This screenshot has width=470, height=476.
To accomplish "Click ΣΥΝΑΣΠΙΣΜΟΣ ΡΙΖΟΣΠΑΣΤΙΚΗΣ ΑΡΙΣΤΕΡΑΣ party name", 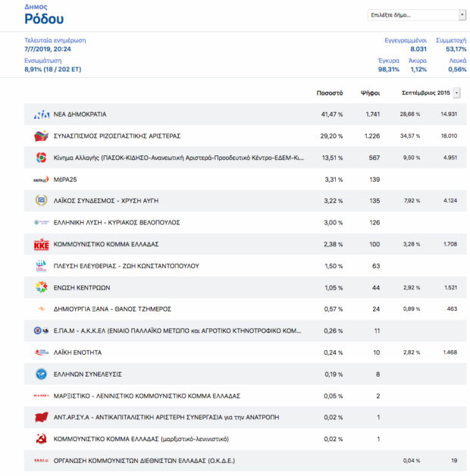I will (117, 136).
